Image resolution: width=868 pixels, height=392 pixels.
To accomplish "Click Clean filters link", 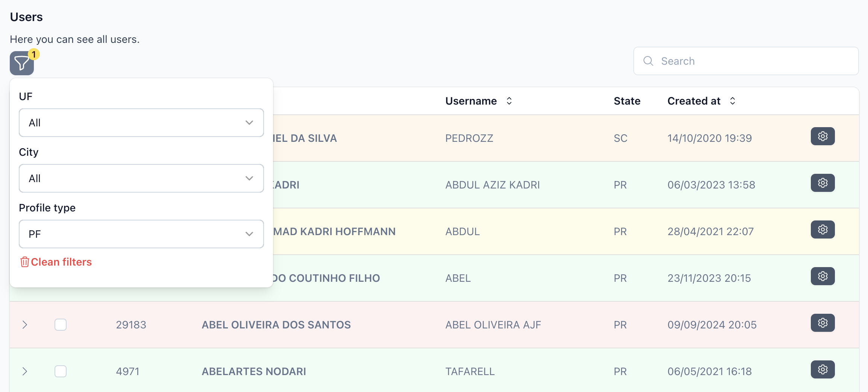I will [x=56, y=262].
